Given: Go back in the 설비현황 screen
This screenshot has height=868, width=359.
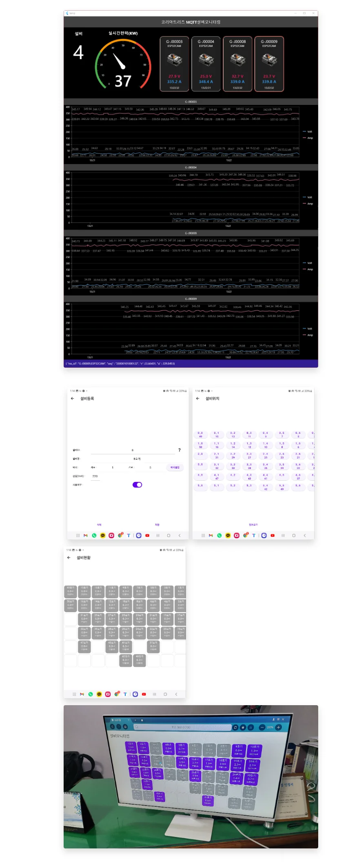Looking at the screenshot, I should click(69, 557).
